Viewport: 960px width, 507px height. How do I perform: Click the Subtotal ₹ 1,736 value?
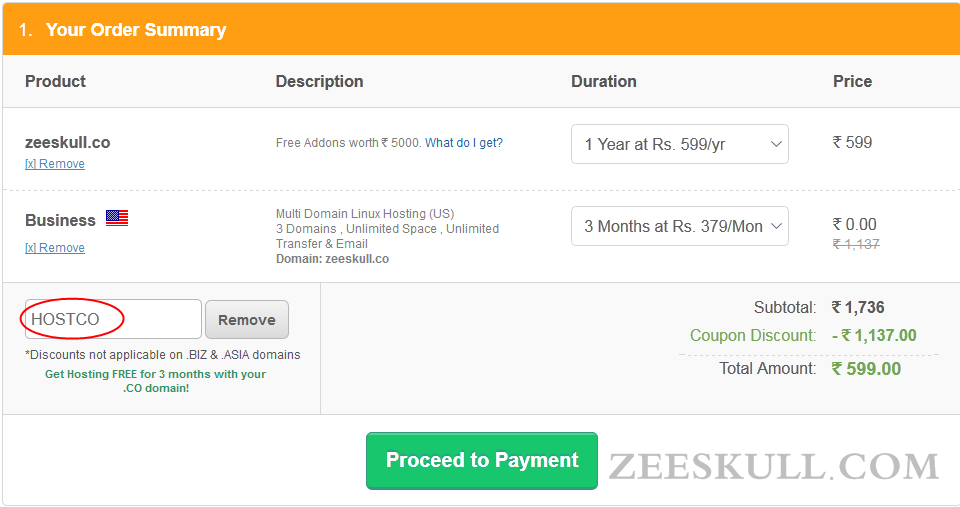[x=858, y=307]
